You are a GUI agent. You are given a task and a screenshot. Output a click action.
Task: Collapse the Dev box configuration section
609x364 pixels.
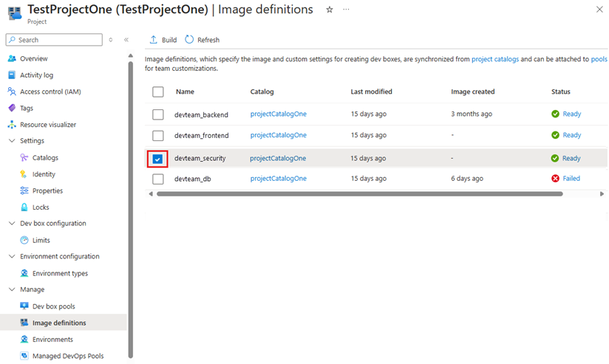click(x=12, y=224)
